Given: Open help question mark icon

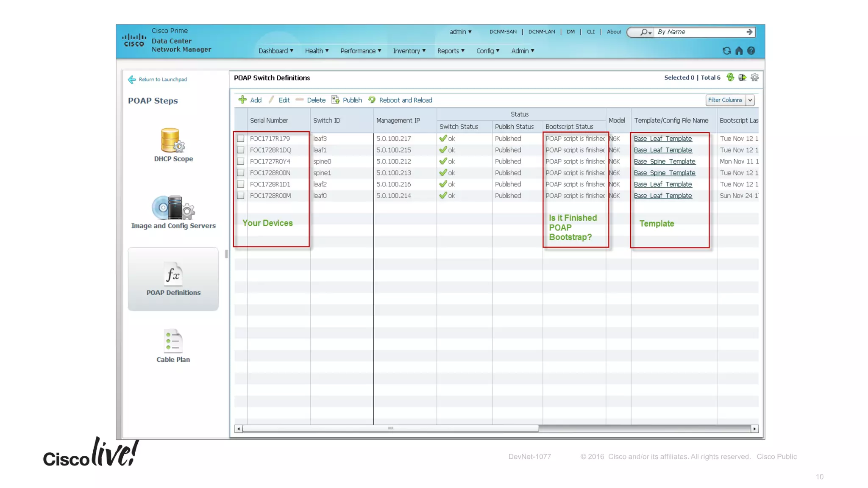Looking at the screenshot, I should point(751,51).
